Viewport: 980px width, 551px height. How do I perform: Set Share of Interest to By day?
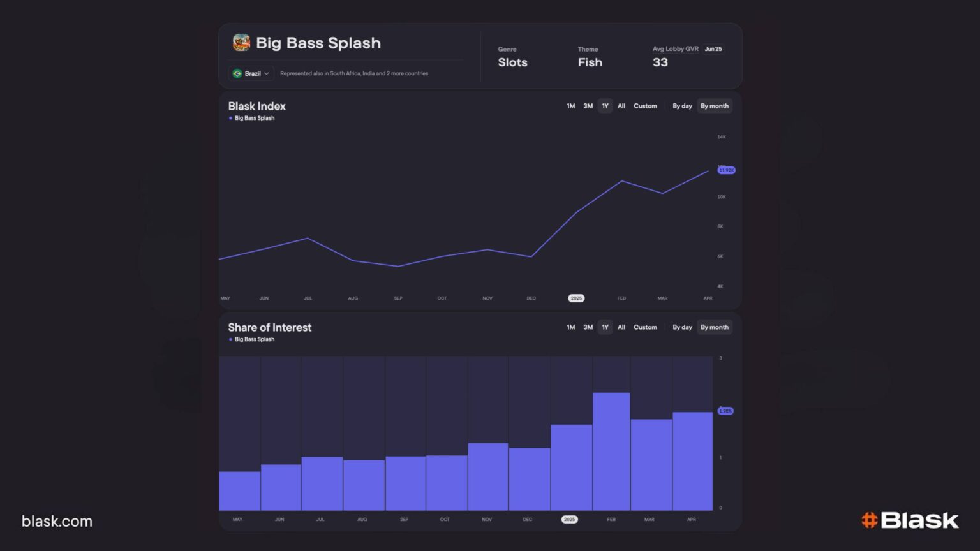[682, 327]
